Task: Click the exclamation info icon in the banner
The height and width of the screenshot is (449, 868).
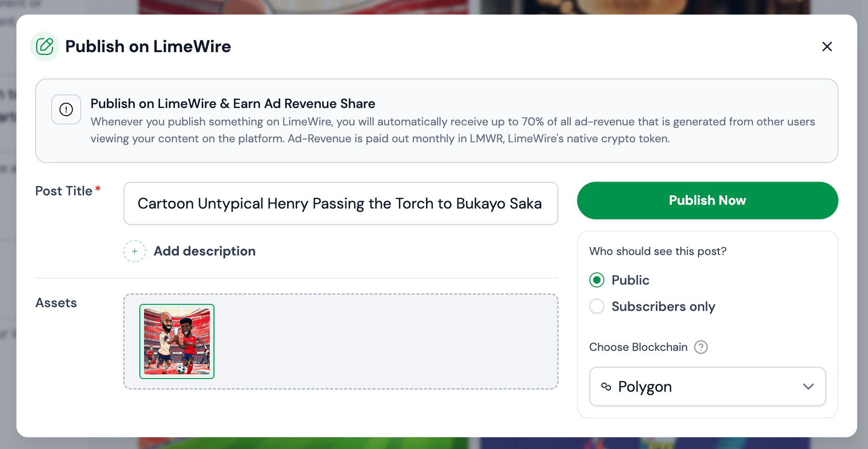Action: [x=66, y=109]
